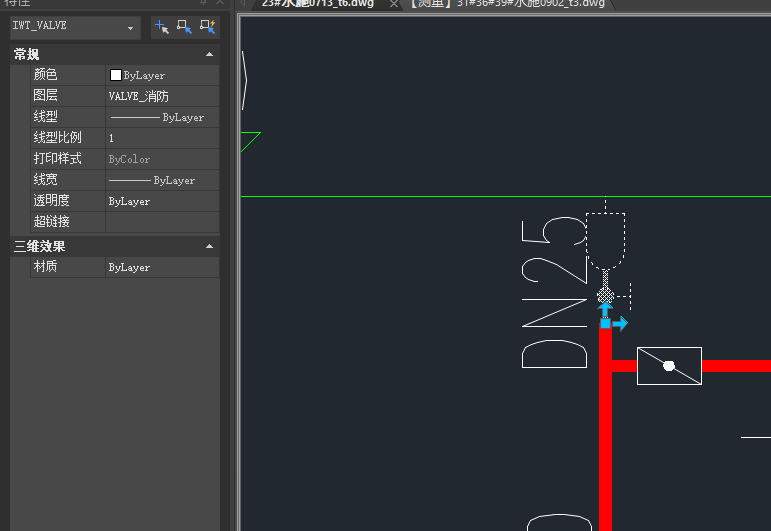
Task: Select the vertical red pipe segment
Action: pyautogui.click(x=605, y=428)
